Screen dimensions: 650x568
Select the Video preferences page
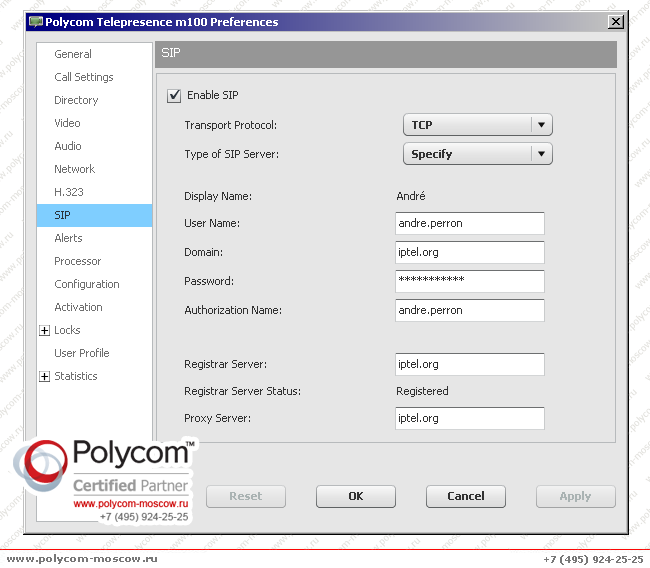coord(67,123)
